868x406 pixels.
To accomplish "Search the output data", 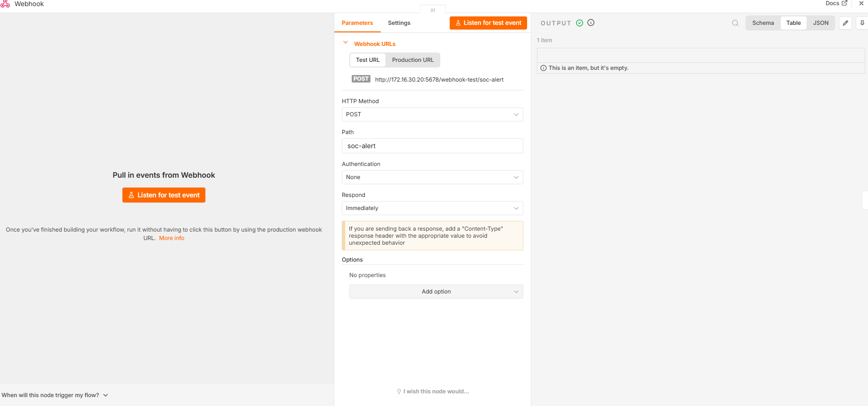I will (x=735, y=23).
